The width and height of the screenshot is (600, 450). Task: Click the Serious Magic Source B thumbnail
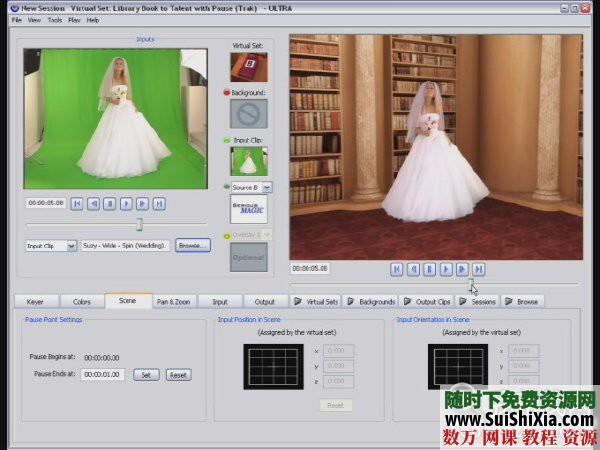(x=249, y=210)
